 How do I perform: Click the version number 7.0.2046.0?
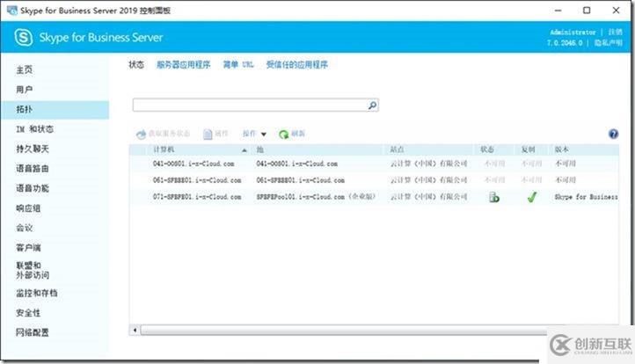click(565, 42)
